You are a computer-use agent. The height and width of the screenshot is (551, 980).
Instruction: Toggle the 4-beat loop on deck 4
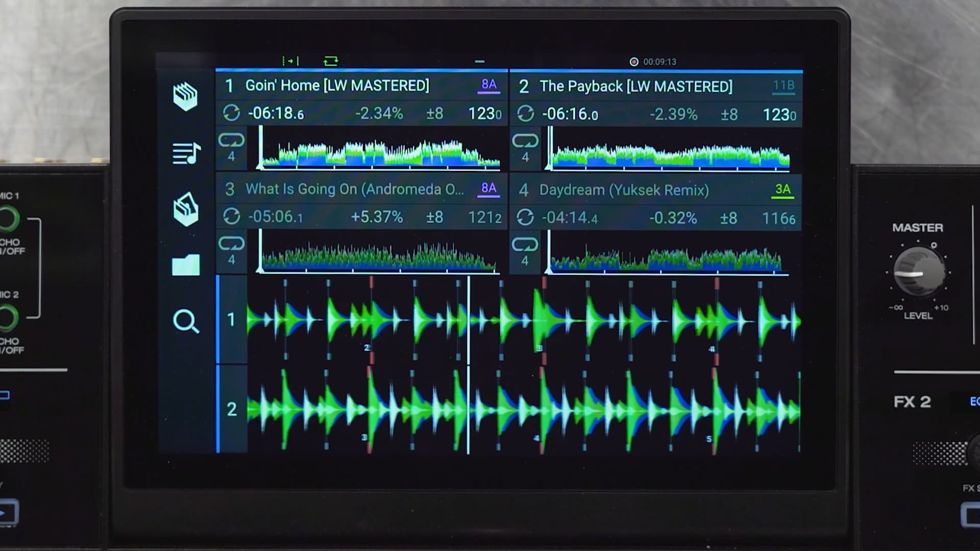[525, 251]
